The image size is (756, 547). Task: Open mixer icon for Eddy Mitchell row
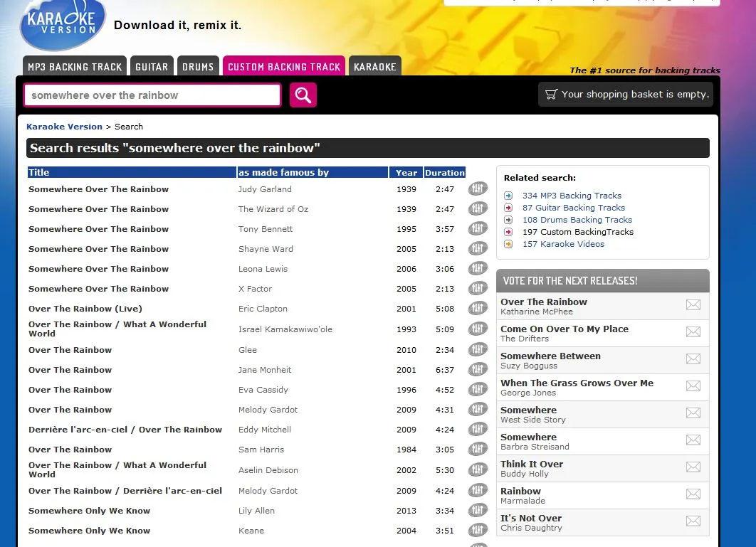click(478, 429)
